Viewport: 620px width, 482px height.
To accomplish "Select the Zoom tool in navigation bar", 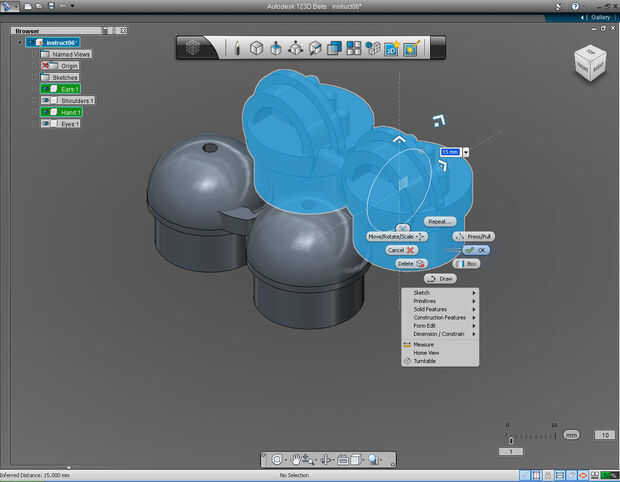I will 308,459.
